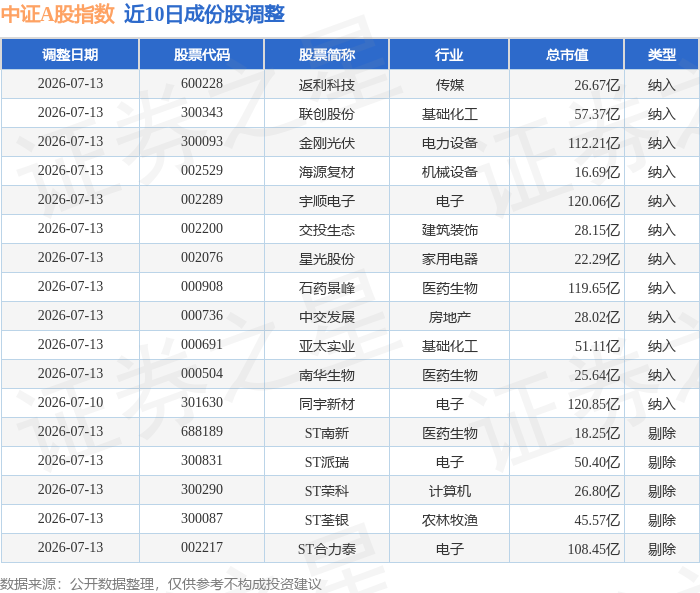Select stock name 金刚光伏
The height and width of the screenshot is (593, 700).
[x=327, y=142]
